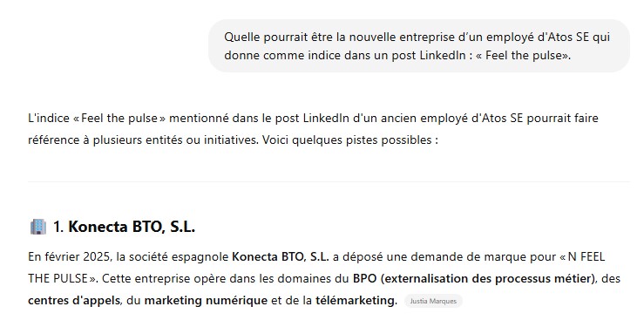Click the bold text "marketing numérique"
This screenshot has width=644, height=327.
click(206, 300)
